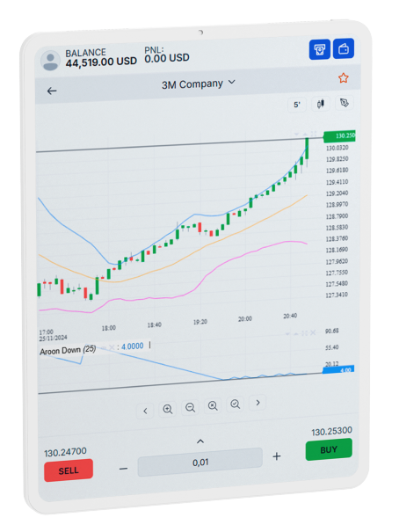
Task: Open the blue wallet icon button
Action: 344,48
